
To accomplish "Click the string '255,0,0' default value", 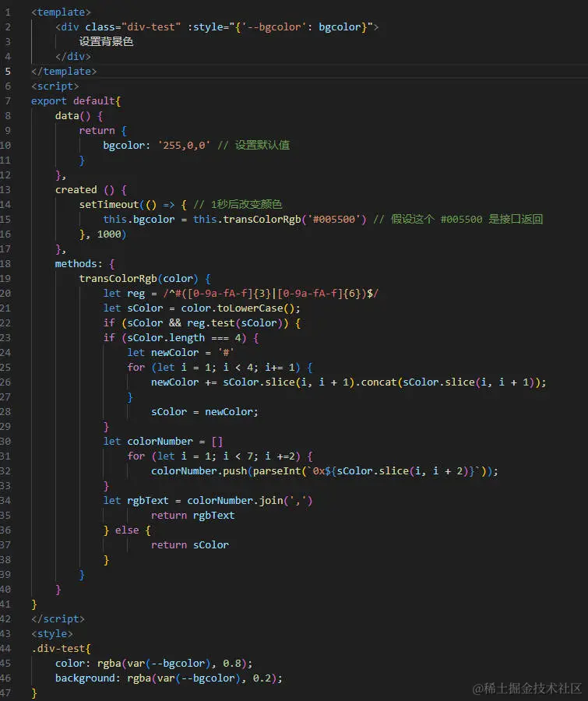I will click(184, 146).
